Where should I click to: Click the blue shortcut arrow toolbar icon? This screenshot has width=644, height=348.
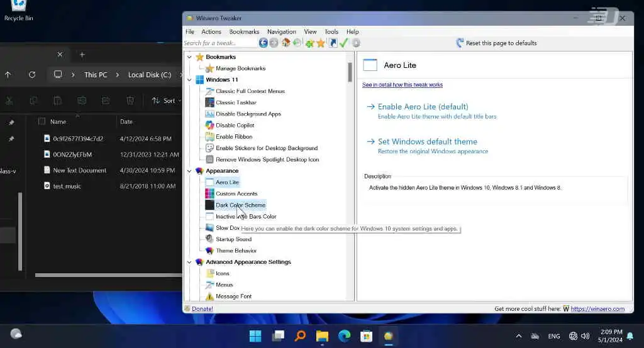[x=333, y=43]
